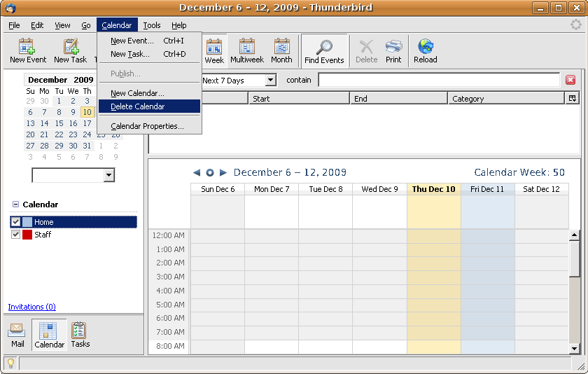Click the 8:00 AM time label
Viewport: 588px width, 374px height.
point(170,346)
